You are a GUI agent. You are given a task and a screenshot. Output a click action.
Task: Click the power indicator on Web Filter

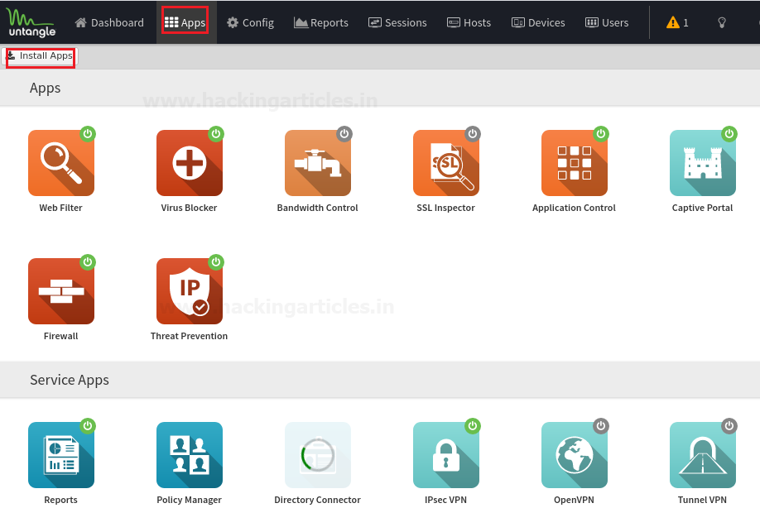point(88,134)
